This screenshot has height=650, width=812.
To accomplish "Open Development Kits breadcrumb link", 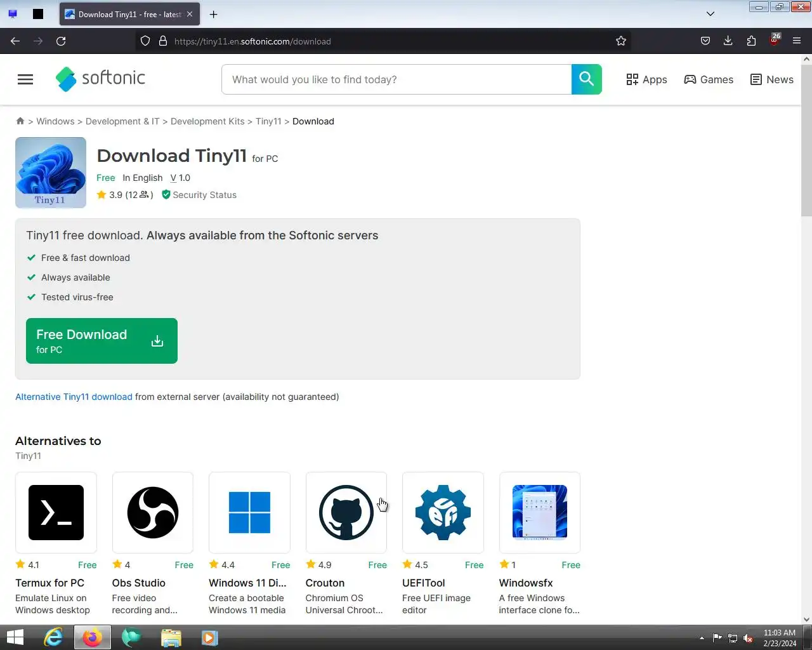I will point(207,121).
